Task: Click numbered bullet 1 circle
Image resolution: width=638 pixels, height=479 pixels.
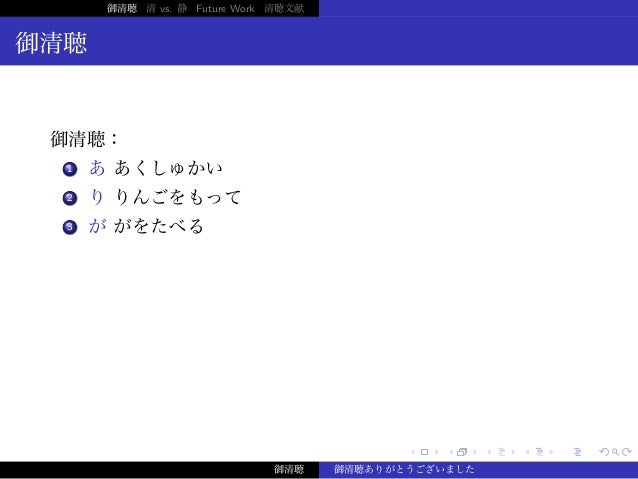Action: tap(70, 169)
